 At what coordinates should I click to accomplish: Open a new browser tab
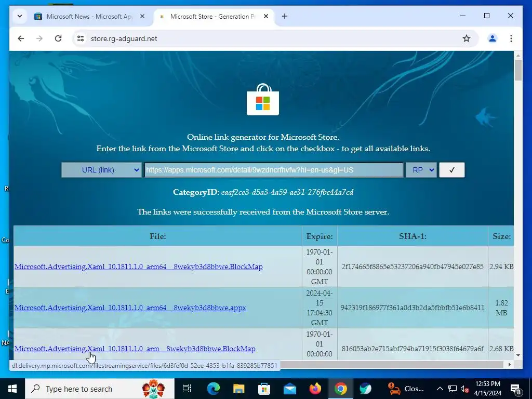(x=285, y=16)
